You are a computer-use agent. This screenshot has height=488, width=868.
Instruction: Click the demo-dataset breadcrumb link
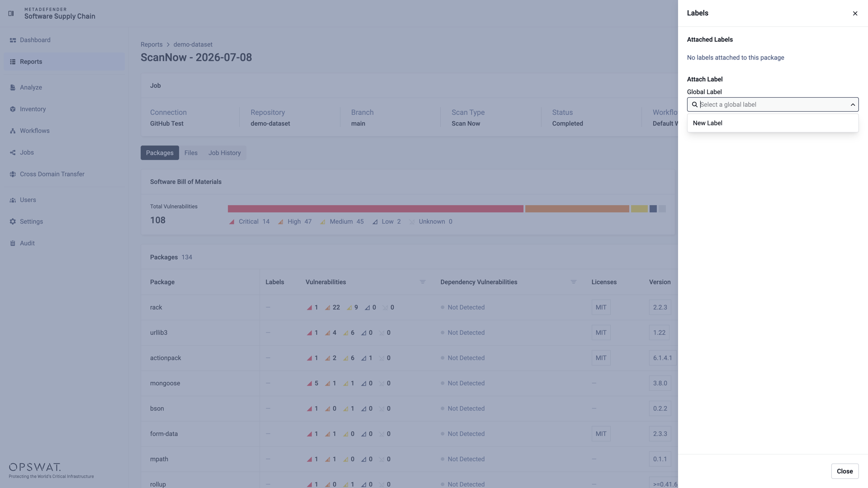click(193, 45)
